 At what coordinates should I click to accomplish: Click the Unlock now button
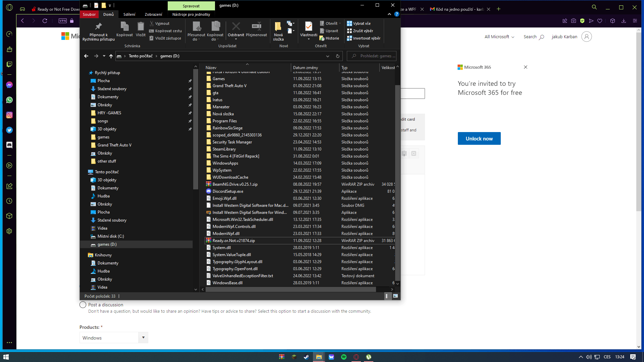(x=479, y=138)
